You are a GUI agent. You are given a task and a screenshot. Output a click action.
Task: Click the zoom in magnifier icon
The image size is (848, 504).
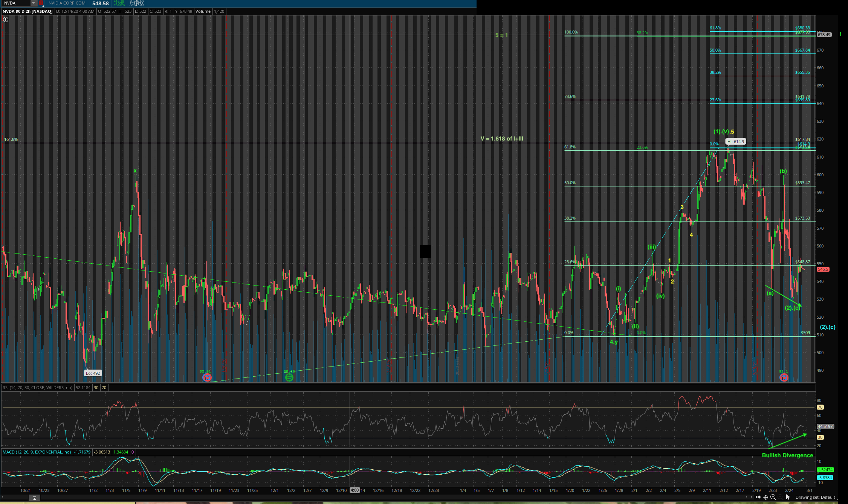773,497
